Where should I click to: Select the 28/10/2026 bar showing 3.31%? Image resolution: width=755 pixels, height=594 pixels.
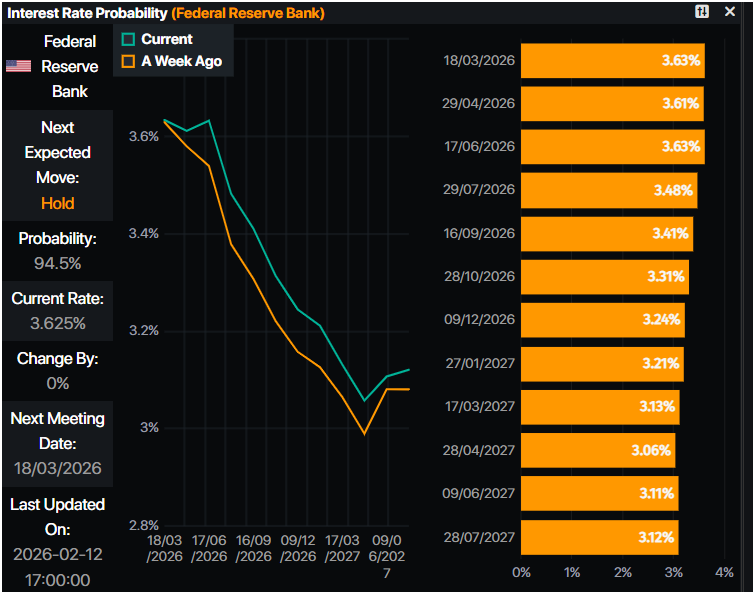(605, 277)
